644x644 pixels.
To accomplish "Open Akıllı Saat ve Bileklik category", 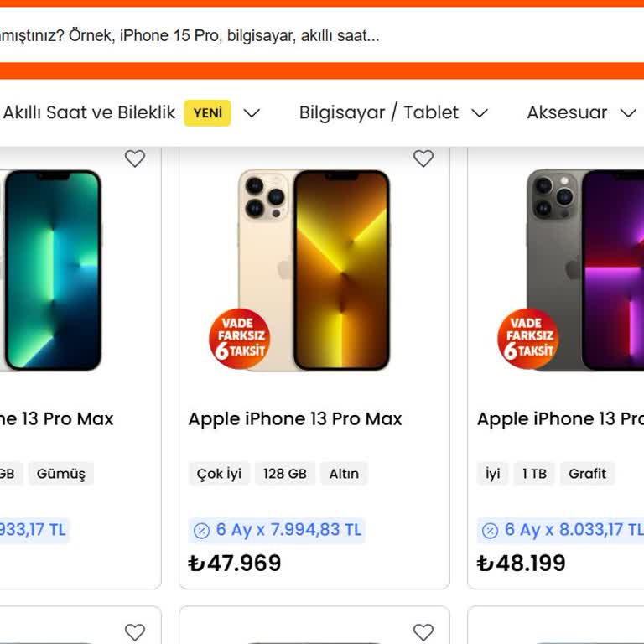I will click(89, 112).
